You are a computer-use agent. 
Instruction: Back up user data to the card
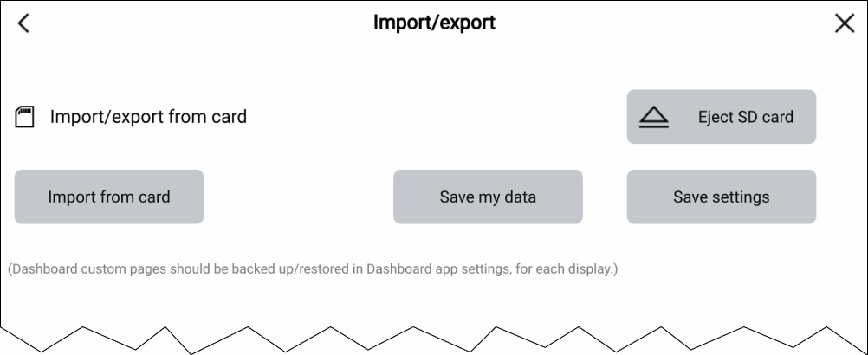tap(488, 197)
